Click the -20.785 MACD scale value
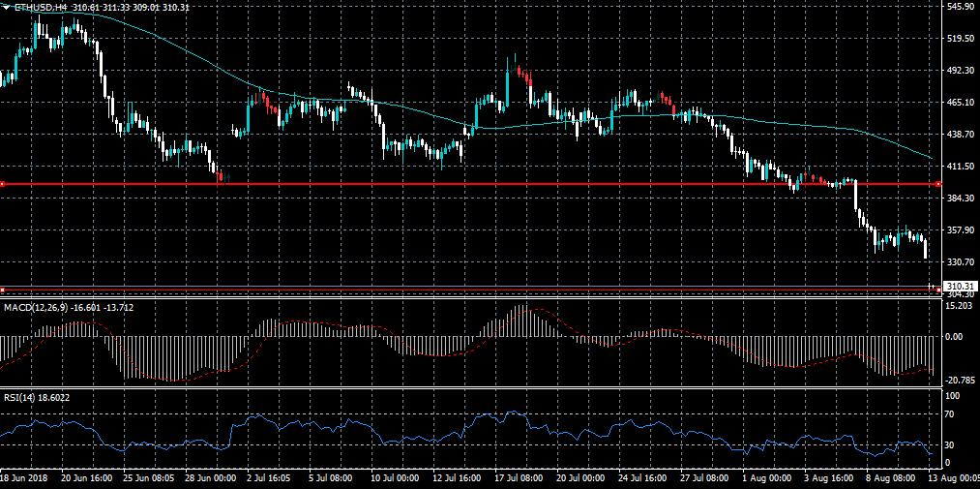The image size is (980, 489). (x=962, y=381)
